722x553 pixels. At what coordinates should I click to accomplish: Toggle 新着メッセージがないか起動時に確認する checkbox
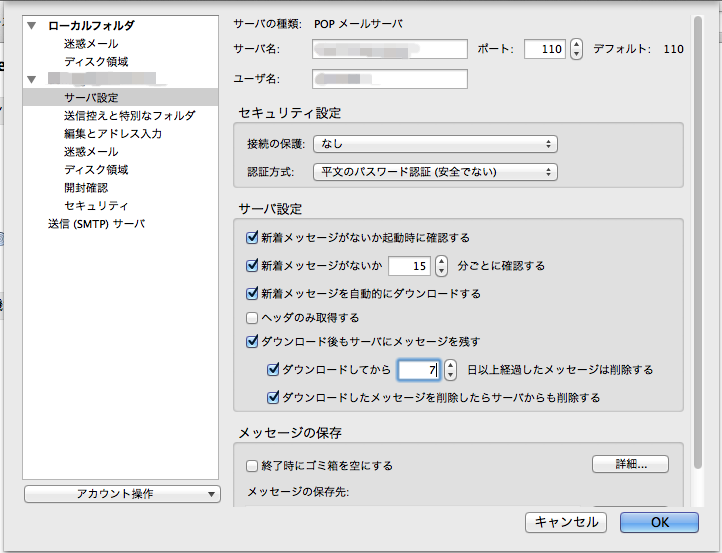252,238
